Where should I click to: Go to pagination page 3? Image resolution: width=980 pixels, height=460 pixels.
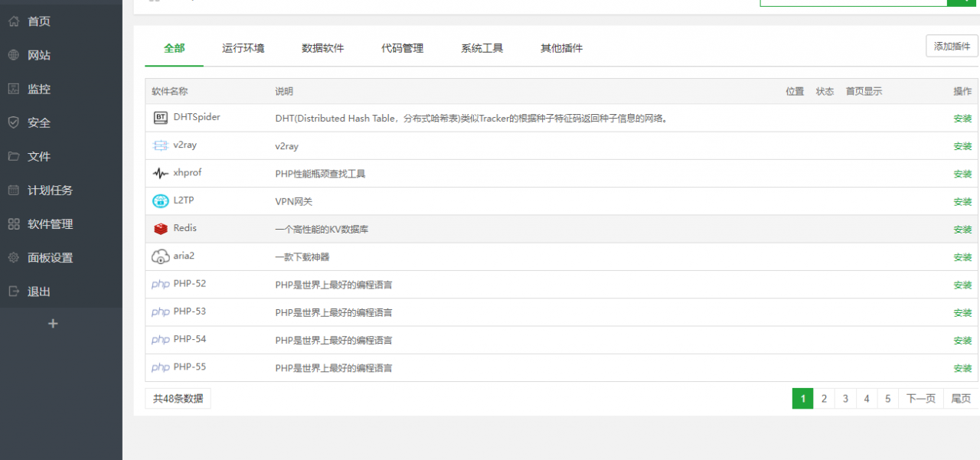(x=845, y=398)
